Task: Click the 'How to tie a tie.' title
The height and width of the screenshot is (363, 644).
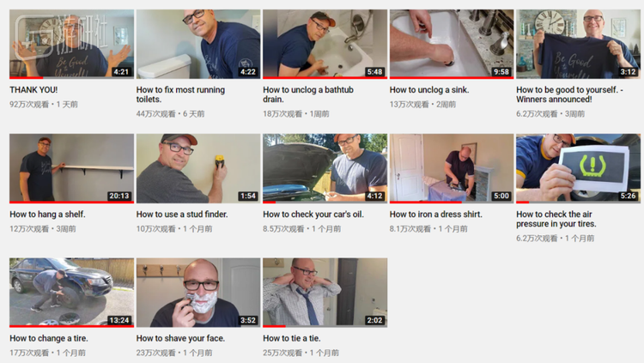Action: point(292,338)
